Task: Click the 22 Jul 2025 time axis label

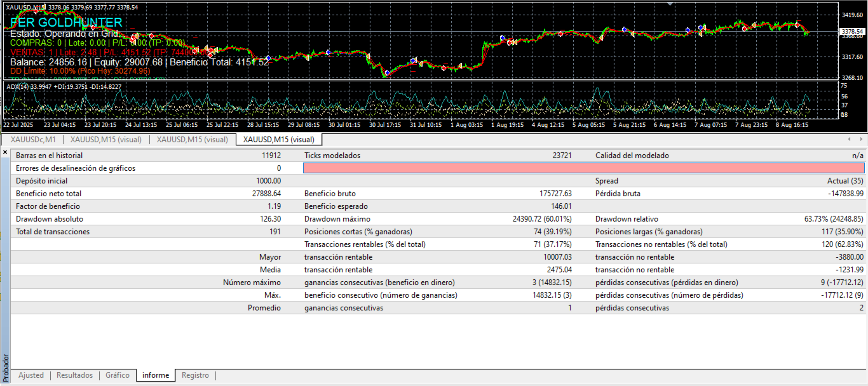Action: coord(18,125)
